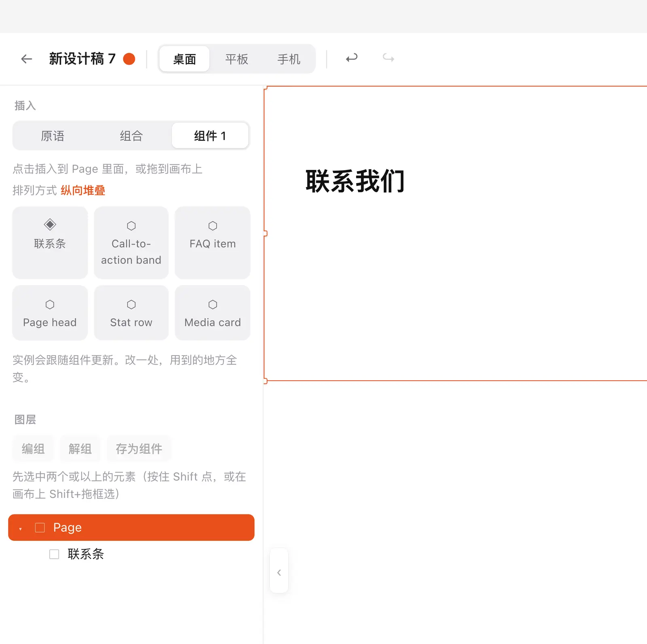Insert the Media card component
Screen dimensions: 647x644
tap(213, 313)
